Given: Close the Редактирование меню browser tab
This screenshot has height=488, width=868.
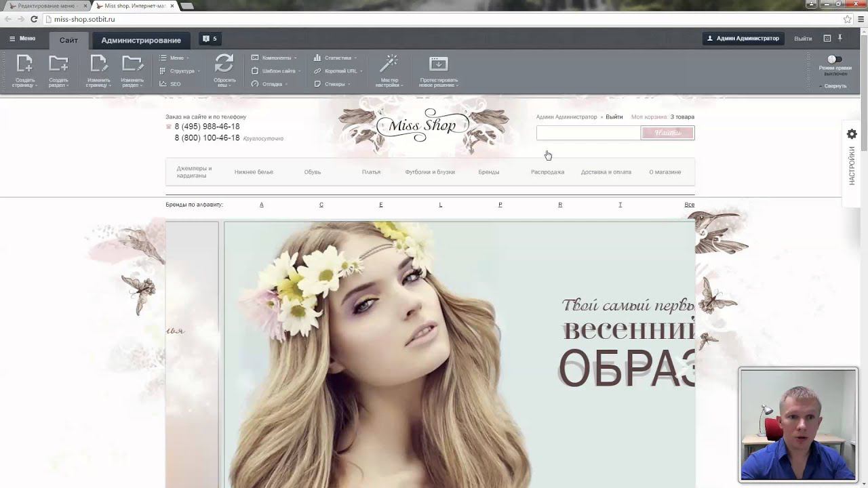Looking at the screenshot, I should (85, 5).
